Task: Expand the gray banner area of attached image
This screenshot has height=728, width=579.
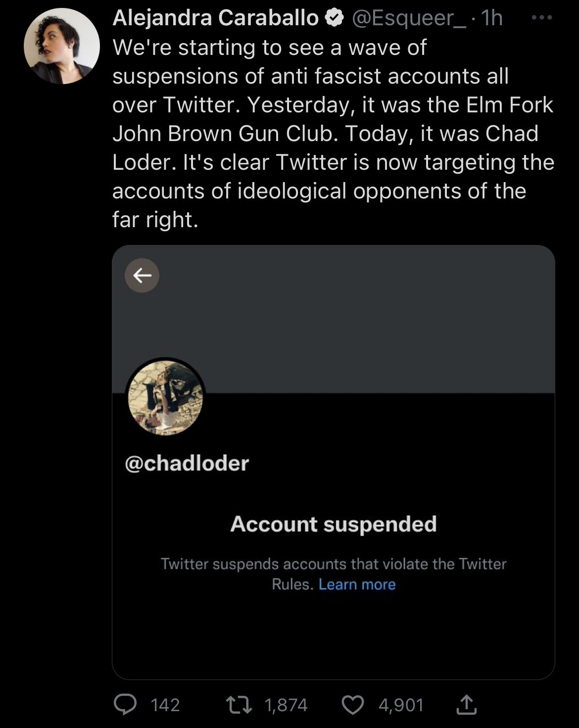Action: click(334, 319)
